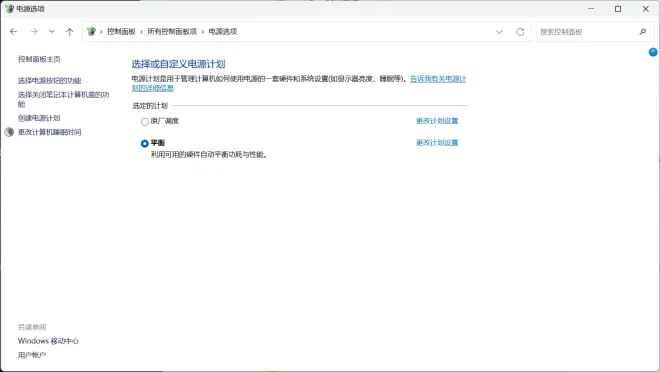Open 创建电源计划 link
Viewport: 660px width, 372px height.
[x=39, y=118]
